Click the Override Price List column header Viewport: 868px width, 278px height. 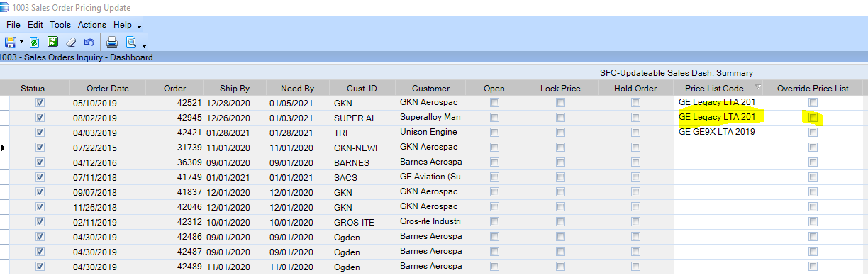(813, 89)
